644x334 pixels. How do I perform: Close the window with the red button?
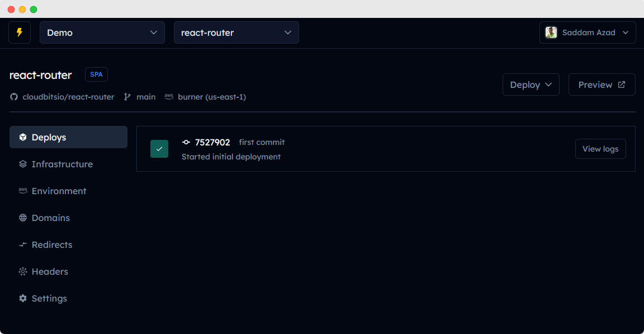pos(11,10)
